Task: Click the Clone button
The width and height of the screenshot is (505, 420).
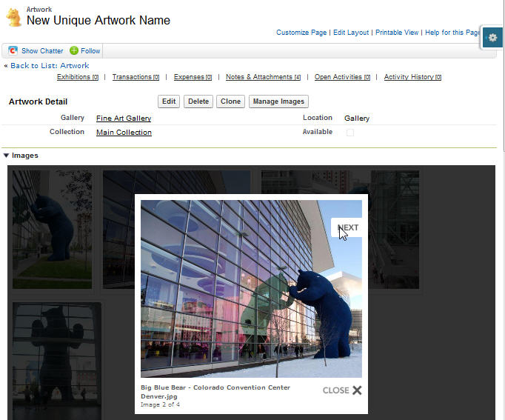Action: pyautogui.click(x=230, y=101)
